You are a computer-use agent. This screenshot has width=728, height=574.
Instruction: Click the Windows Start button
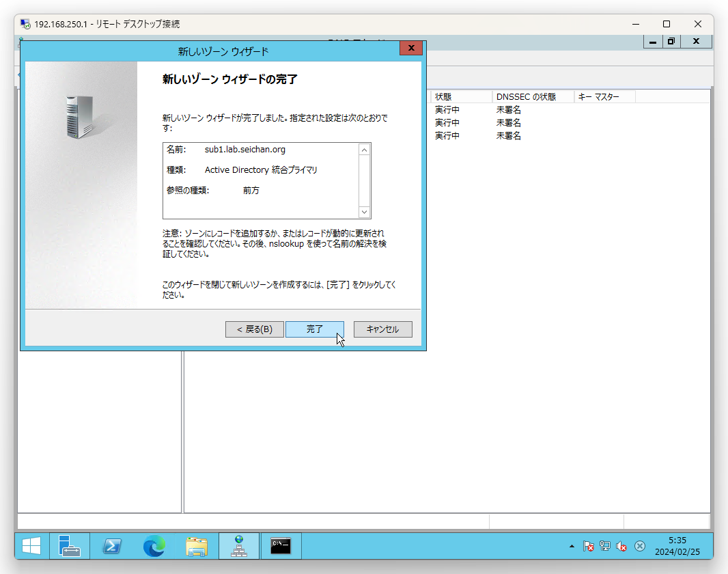[31, 546]
